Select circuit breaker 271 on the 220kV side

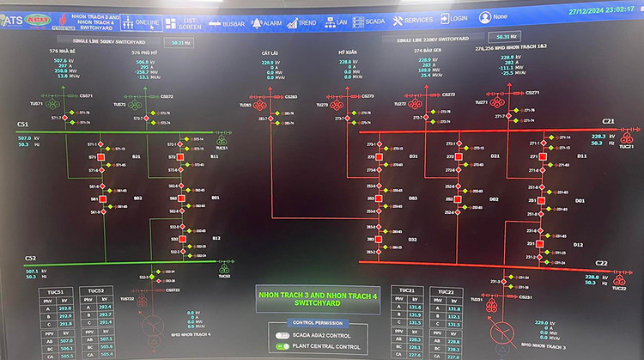click(x=541, y=157)
